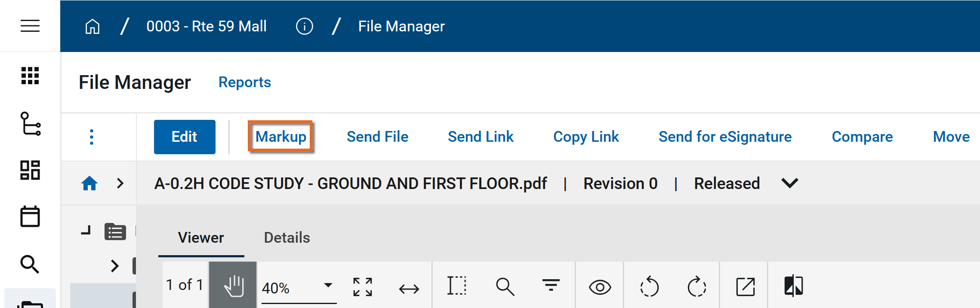Open the hamburger navigation menu
The width and height of the screenshot is (980, 308).
point(30,26)
